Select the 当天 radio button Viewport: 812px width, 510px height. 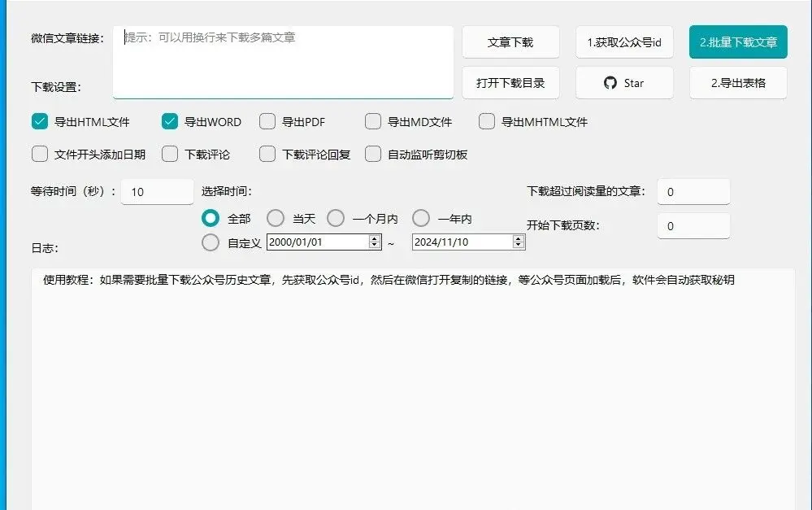(276, 218)
